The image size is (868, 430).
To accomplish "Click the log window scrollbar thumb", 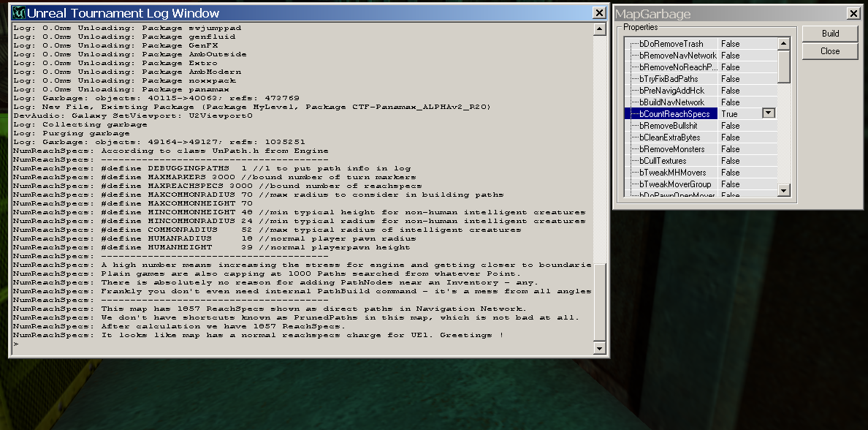I will click(599, 302).
